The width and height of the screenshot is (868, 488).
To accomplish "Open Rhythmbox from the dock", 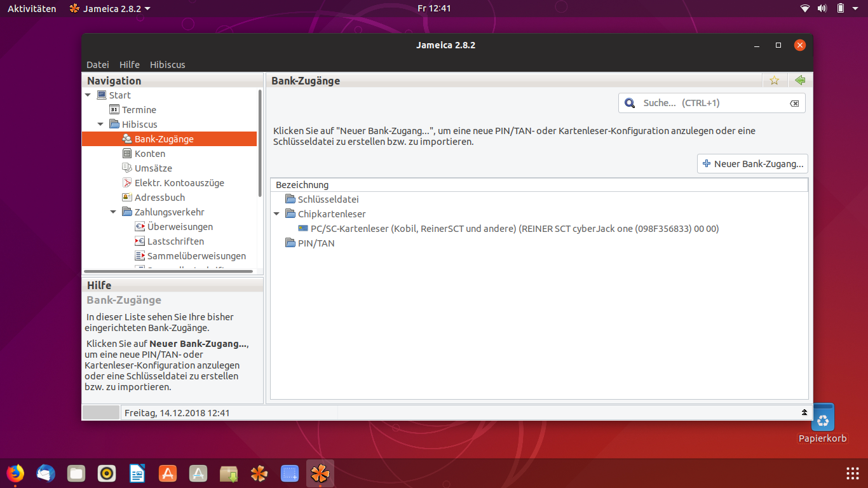I will pos(107,473).
